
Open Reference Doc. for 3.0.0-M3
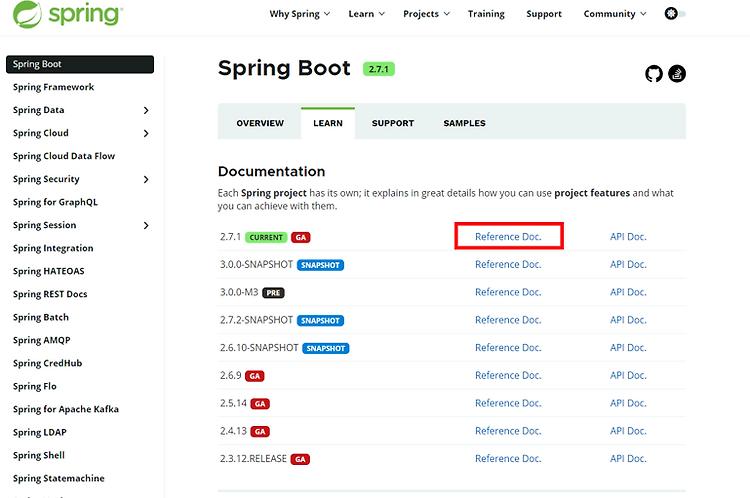(x=508, y=292)
